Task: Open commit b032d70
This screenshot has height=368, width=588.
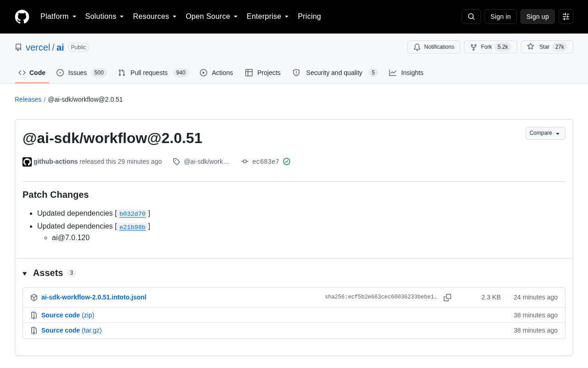Action: pos(132,214)
